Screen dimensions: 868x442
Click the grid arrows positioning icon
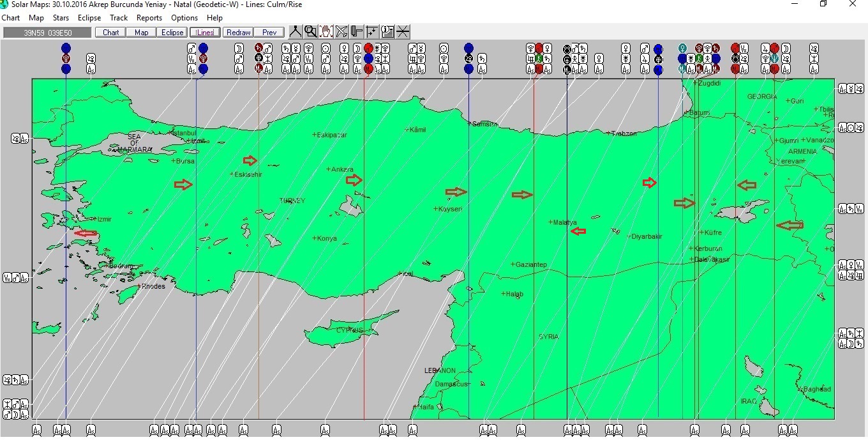point(372,31)
